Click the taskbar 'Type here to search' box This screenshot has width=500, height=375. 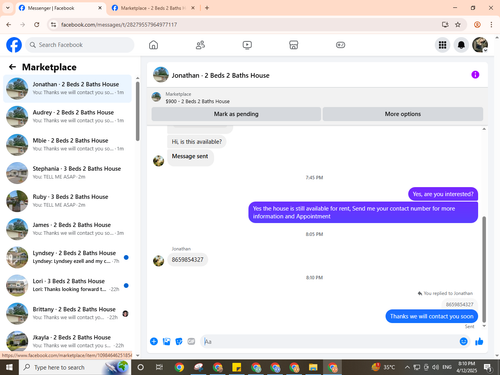[x=75, y=367]
